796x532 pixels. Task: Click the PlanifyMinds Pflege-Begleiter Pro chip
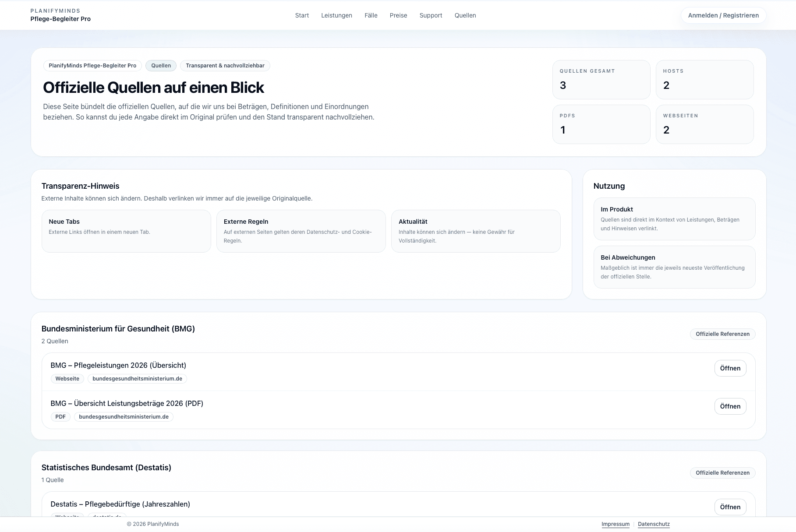[92, 66]
